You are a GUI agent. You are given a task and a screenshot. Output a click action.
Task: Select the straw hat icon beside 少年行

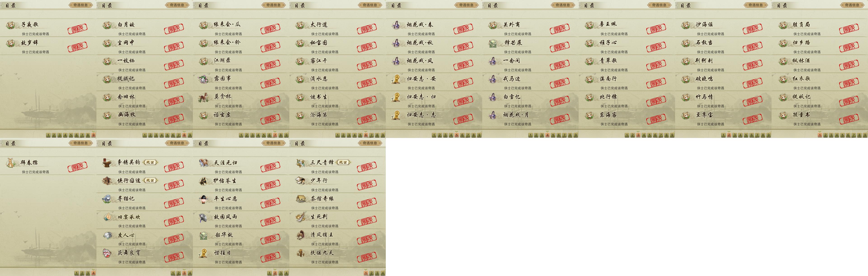pos(300,181)
